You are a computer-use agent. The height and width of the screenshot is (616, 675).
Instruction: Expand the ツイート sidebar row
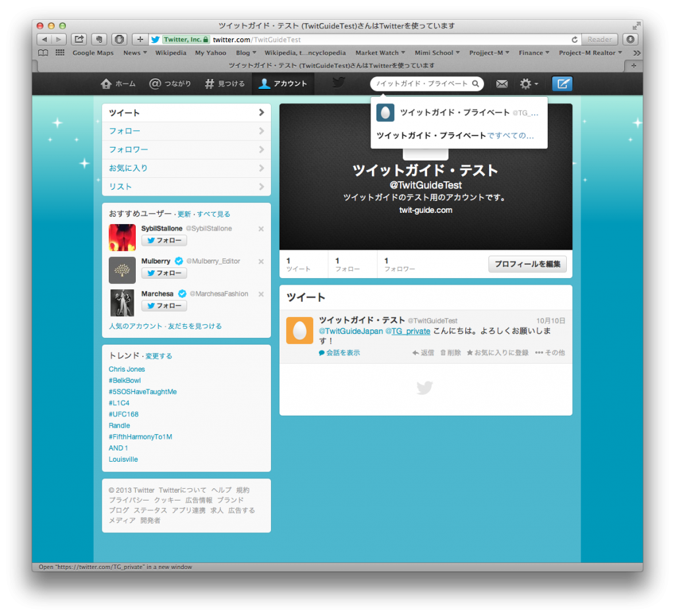coord(187,113)
